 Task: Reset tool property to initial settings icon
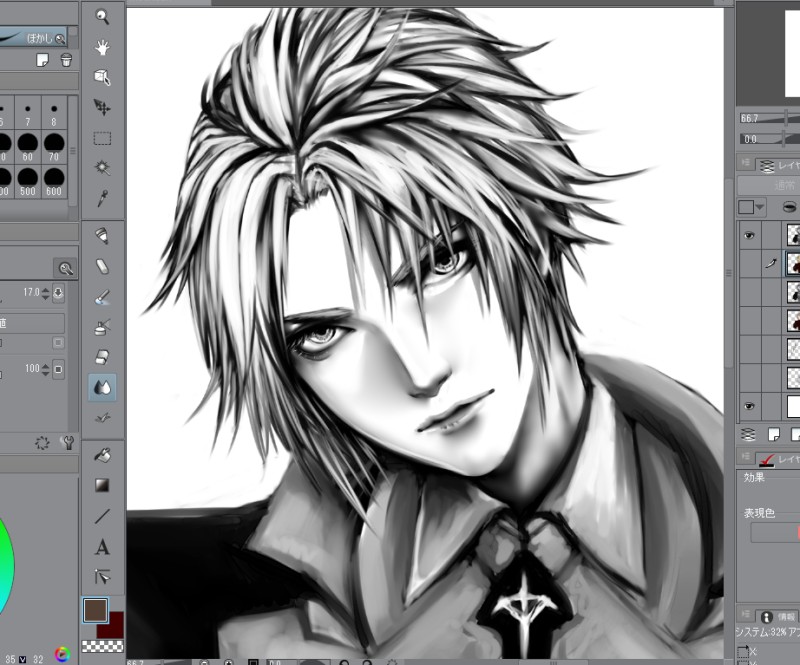tap(42, 442)
